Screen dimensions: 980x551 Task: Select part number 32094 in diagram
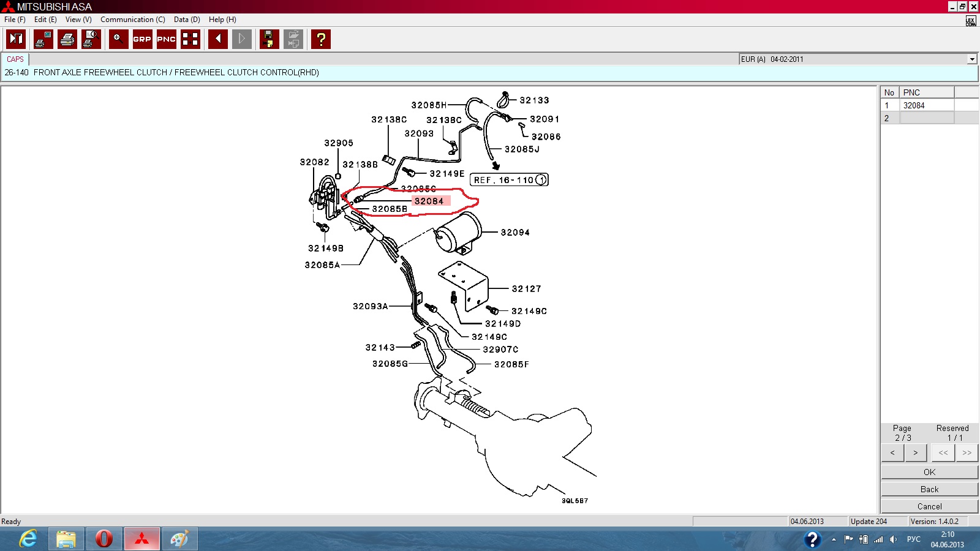pyautogui.click(x=515, y=233)
